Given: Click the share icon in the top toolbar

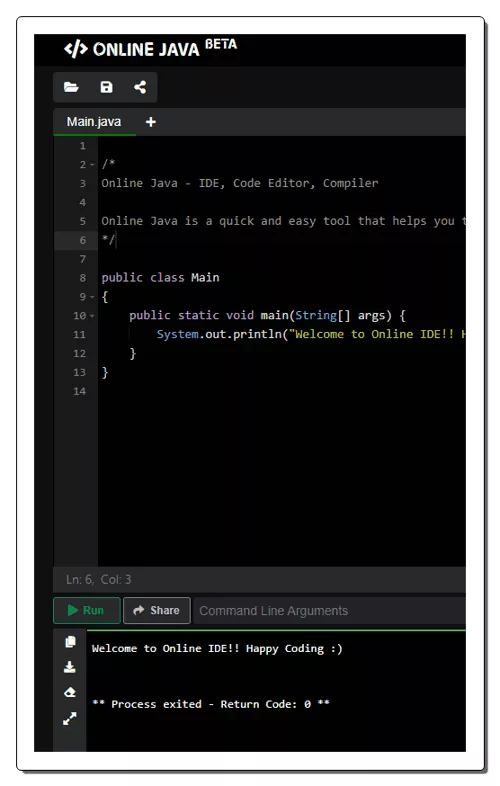Looking at the screenshot, I should tap(140, 87).
